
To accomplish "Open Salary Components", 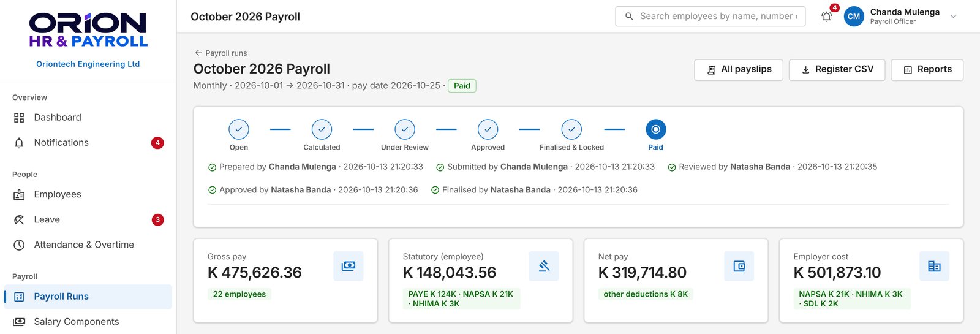I will click(88, 322).
